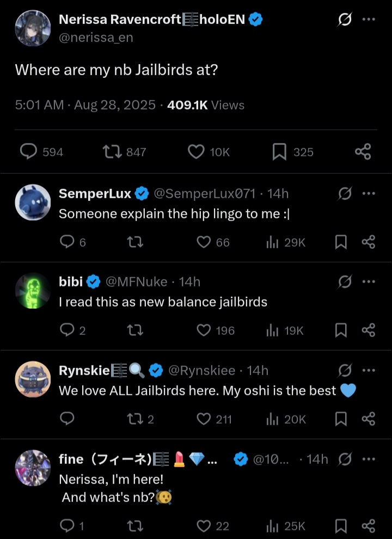Repost bibi's new balance reply
392x539 pixels.
point(135,330)
